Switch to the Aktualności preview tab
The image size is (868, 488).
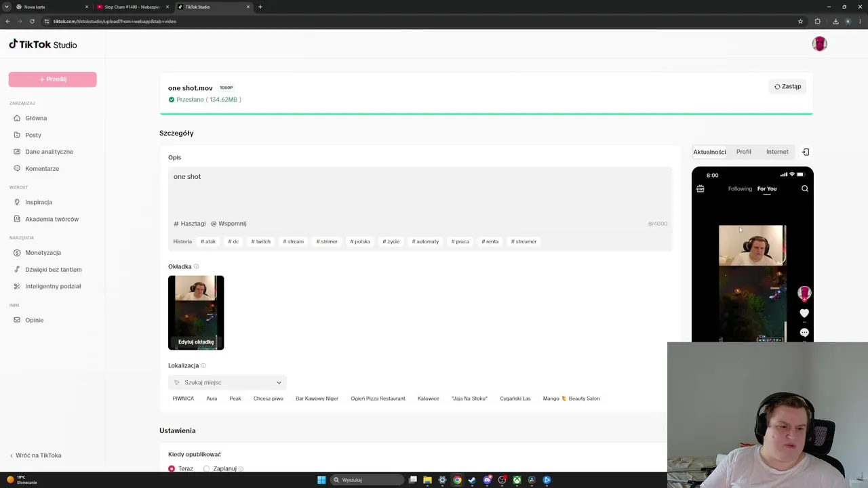click(709, 152)
